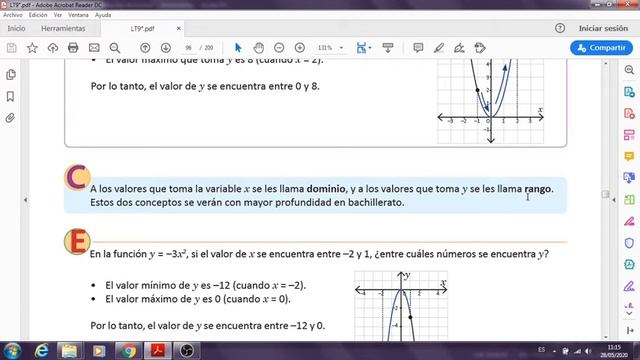Image resolution: width=640 pixels, height=360 pixels.
Task: Click the bold word dominio in text
Action: pos(326,189)
